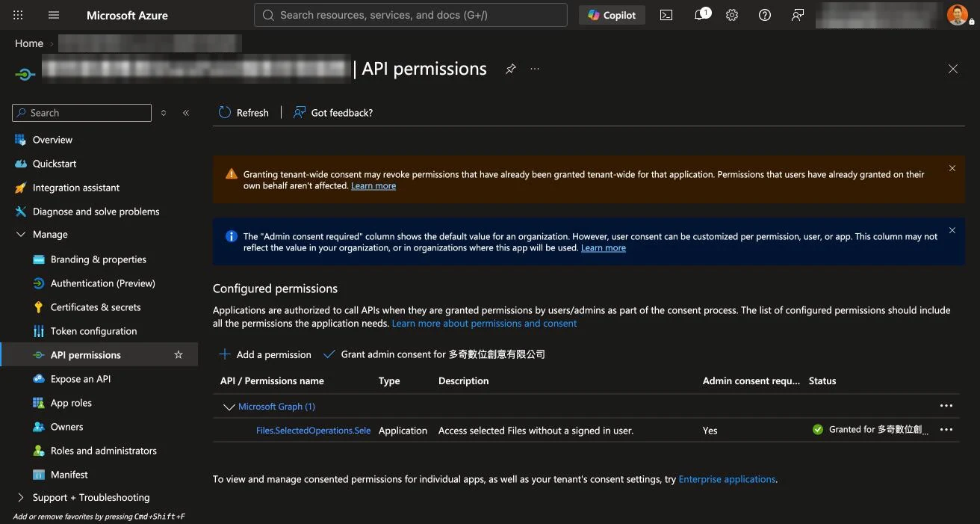Viewport: 980px width, 524px height.
Task: Open the notifications bell
Action: pyautogui.click(x=701, y=14)
